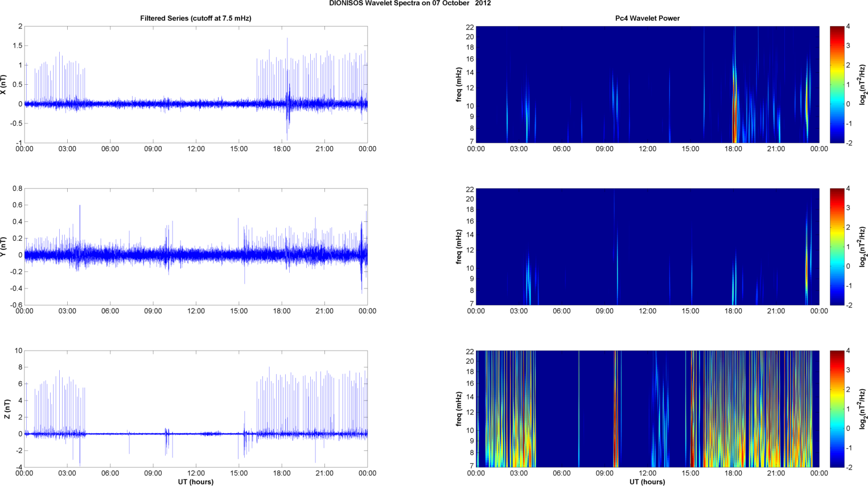Click the Y (nT) y-axis label
Viewport: 868px width, 486px height.
click(4, 246)
